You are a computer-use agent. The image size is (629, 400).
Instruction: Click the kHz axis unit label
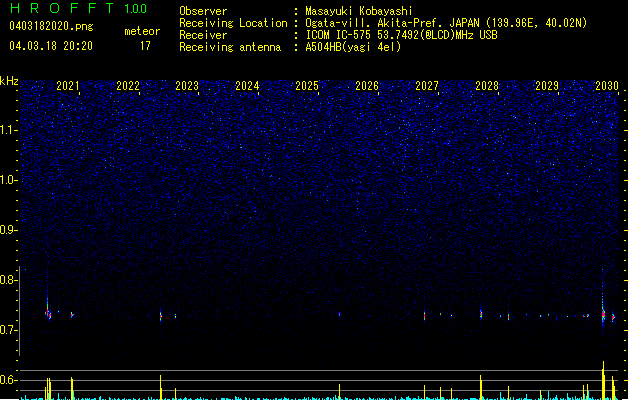point(9,81)
